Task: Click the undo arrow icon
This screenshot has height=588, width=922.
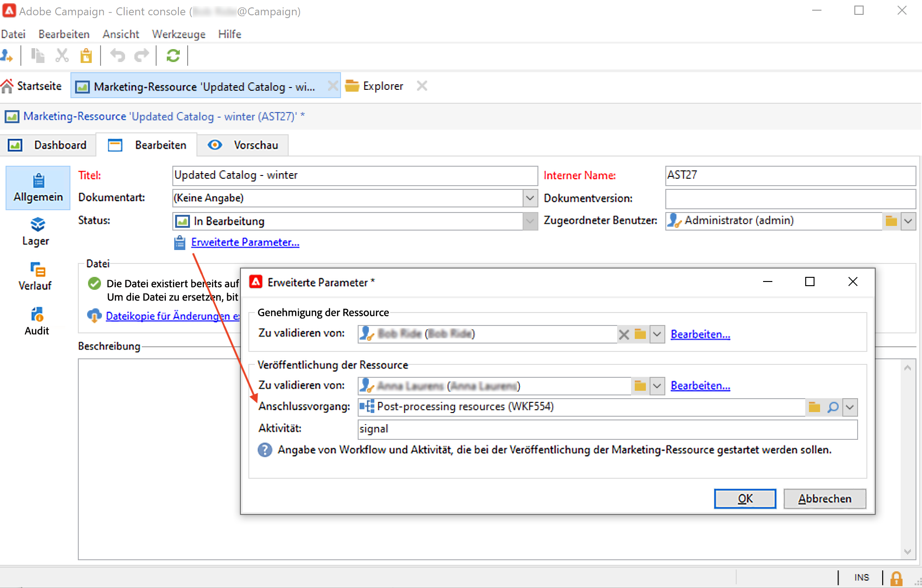Action: tap(118, 56)
